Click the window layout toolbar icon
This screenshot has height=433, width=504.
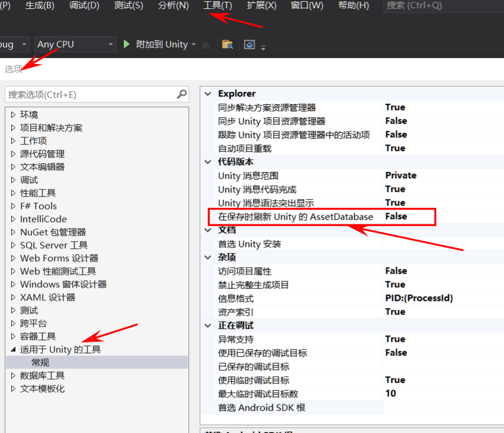tap(249, 44)
